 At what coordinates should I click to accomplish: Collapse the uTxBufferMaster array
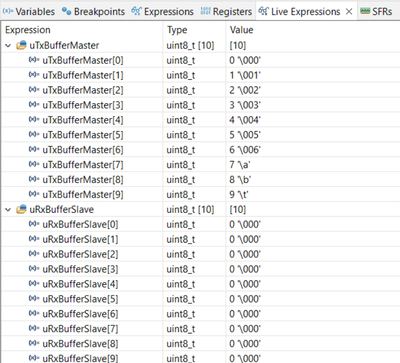coord(8,45)
